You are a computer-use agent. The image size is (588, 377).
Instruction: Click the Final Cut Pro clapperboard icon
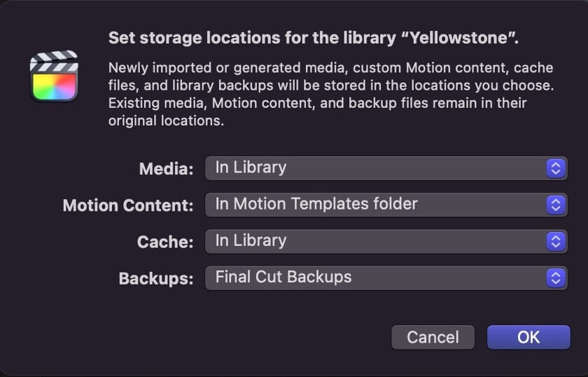pyautogui.click(x=54, y=76)
